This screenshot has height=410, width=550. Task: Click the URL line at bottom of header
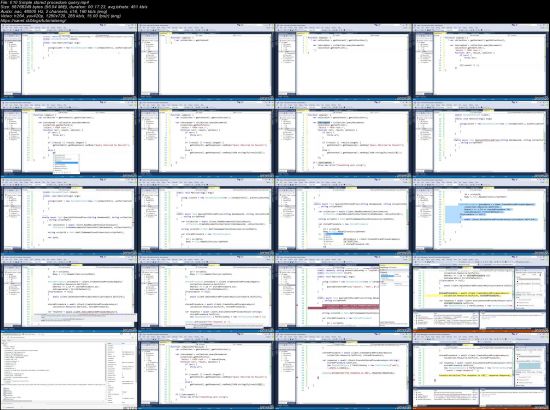33,21
